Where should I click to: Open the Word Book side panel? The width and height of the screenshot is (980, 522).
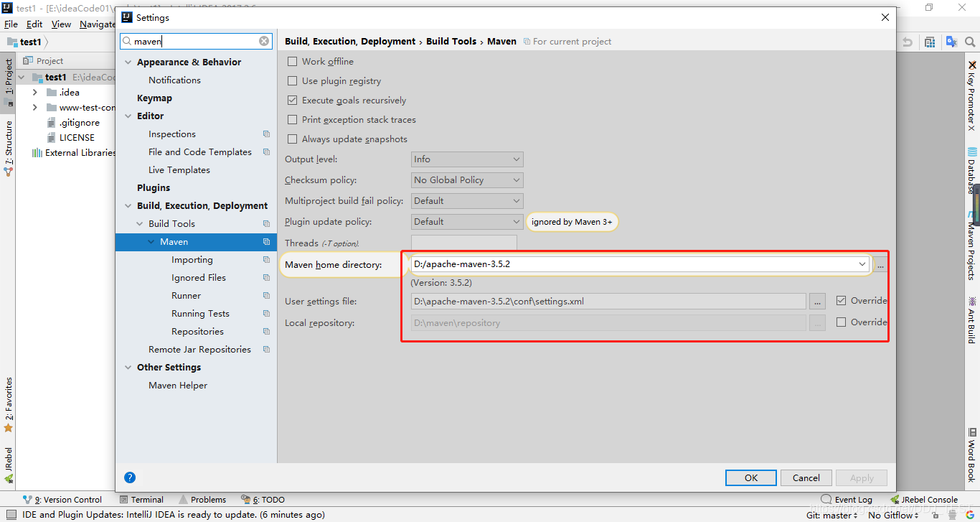click(971, 455)
